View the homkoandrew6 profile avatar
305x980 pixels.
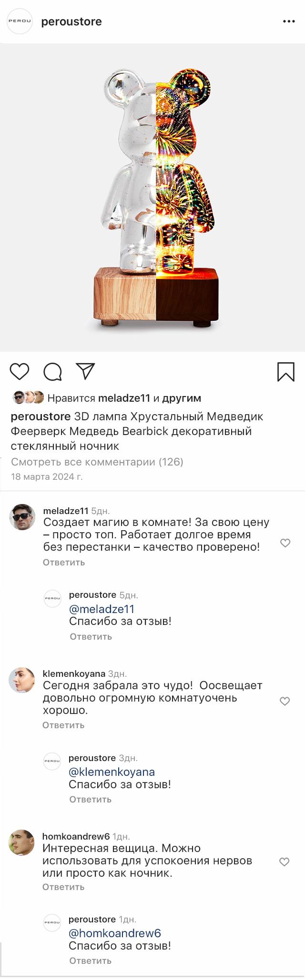[22, 842]
